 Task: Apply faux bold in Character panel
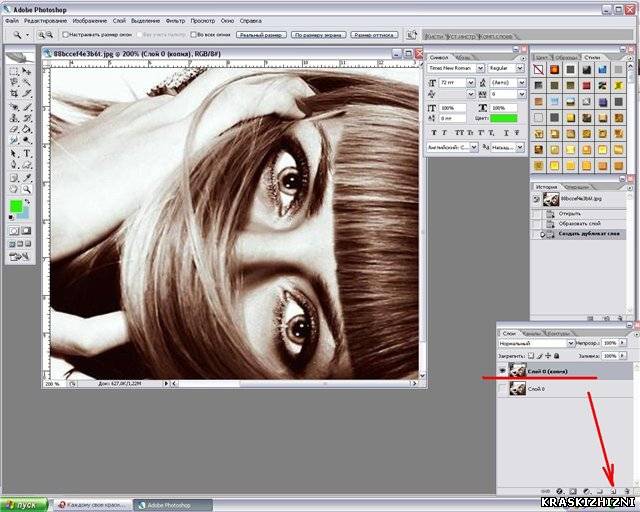(433, 133)
